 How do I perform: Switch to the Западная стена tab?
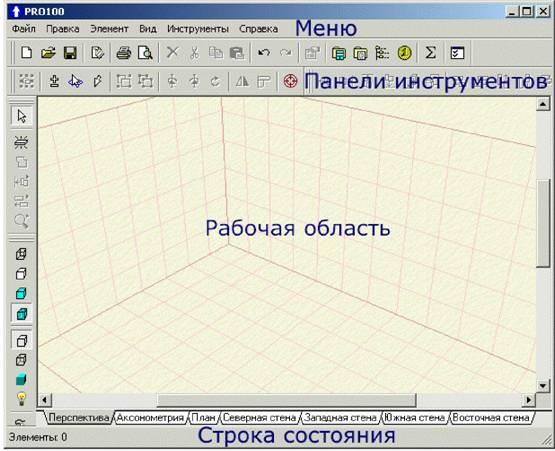341,418
